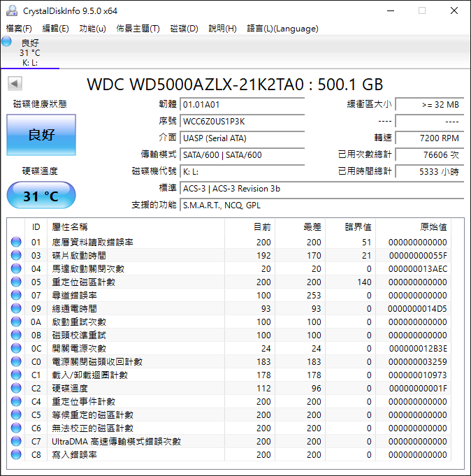Click raw value 0000000014D5
The width and height of the screenshot is (471, 476).
417,309
